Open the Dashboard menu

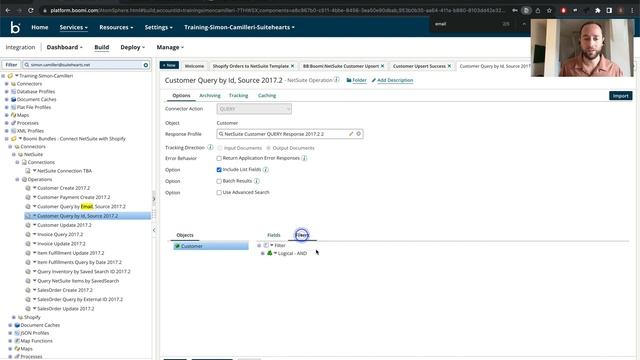(x=64, y=47)
